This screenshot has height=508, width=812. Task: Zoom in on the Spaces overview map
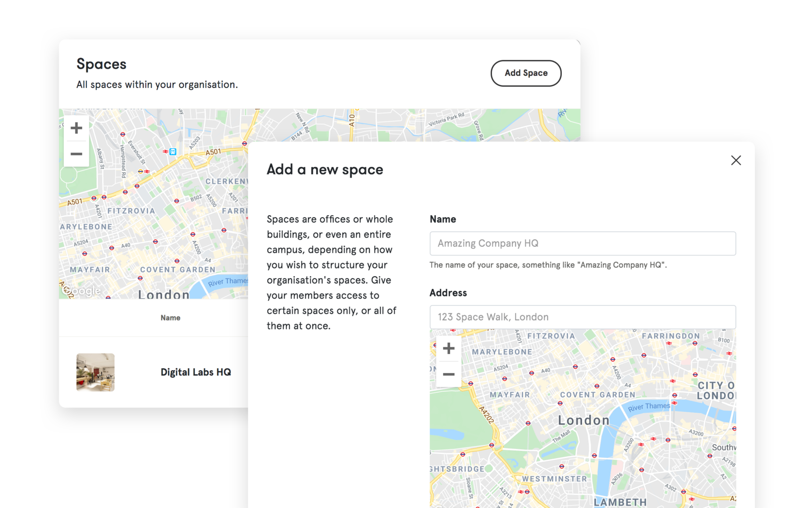(76, 128)
